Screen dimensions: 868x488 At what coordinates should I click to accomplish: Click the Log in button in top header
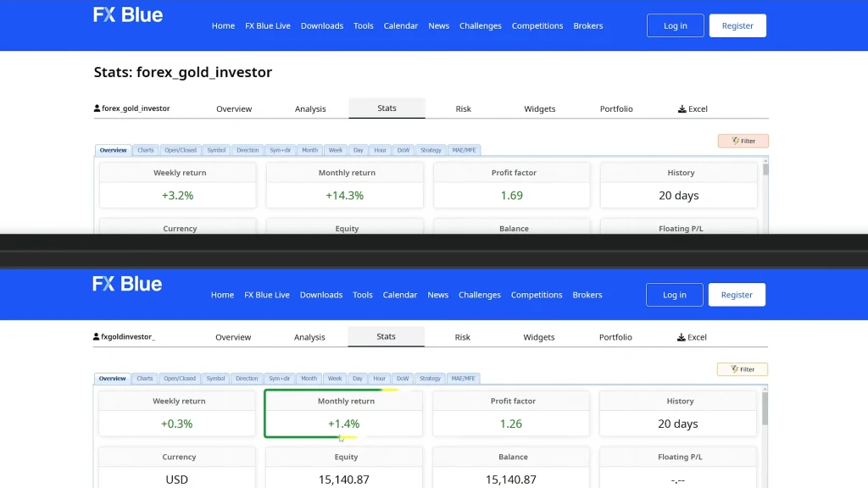675,25
